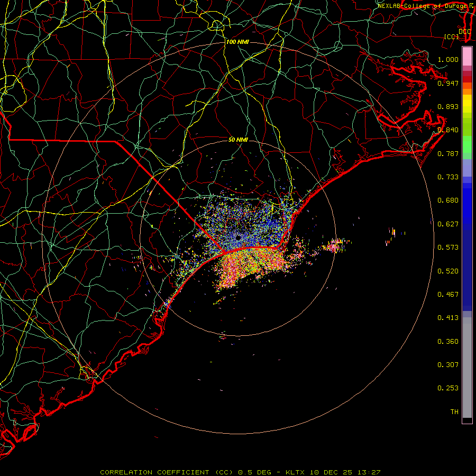The width and height of the screenshot is (476, 476).
Task: Click the 0.253 color scale value
Action: 448,388
